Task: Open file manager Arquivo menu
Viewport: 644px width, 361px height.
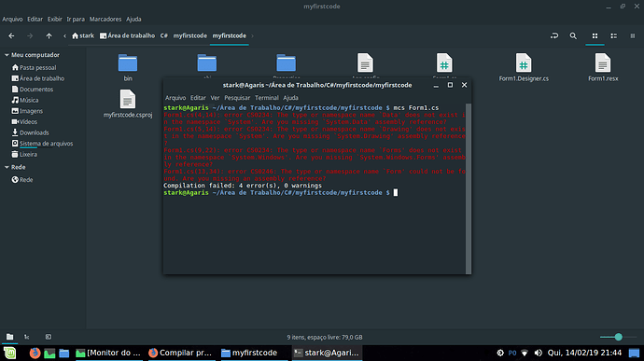Action: pyautogui.click(x=12, y=19)
